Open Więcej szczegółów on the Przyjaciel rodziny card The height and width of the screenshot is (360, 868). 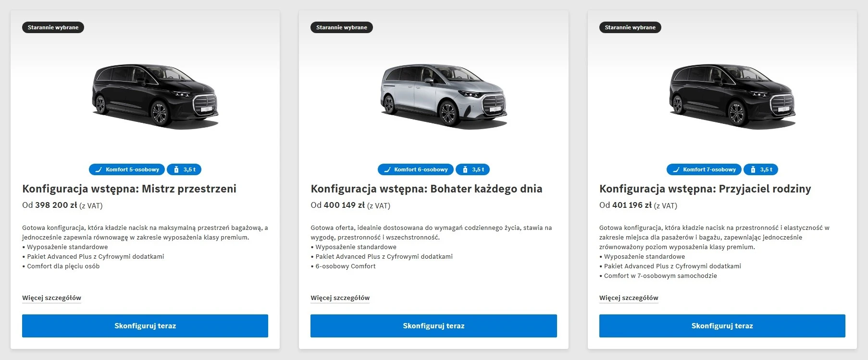[x=629, y=298]
